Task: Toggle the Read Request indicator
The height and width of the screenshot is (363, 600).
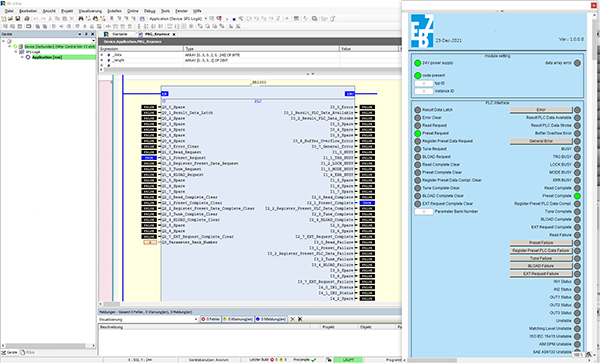Action: click(x=417, y=125)
